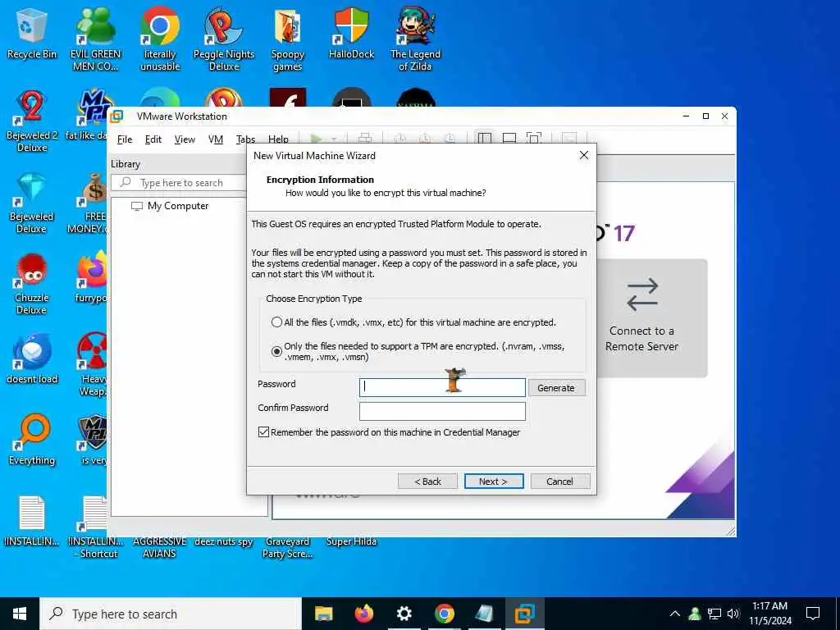Uncheck Remember the password in Credential Manager
840x630 pixels.
[263, 431]
